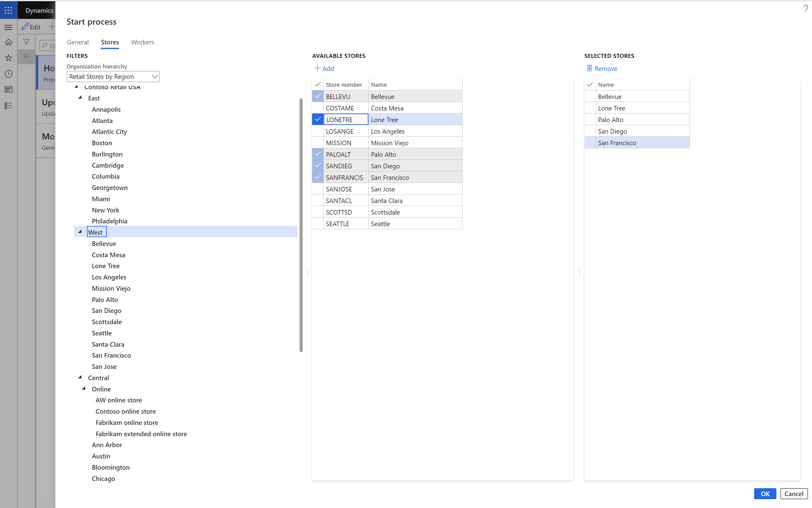Switch to the Workers tab
Viewport: 812px width, 508px height.
pyautogui.click(x=142, y=42)
